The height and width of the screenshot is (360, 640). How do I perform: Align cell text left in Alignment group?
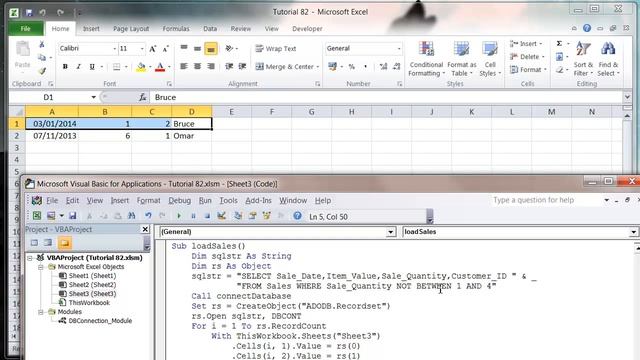point(184,66)
